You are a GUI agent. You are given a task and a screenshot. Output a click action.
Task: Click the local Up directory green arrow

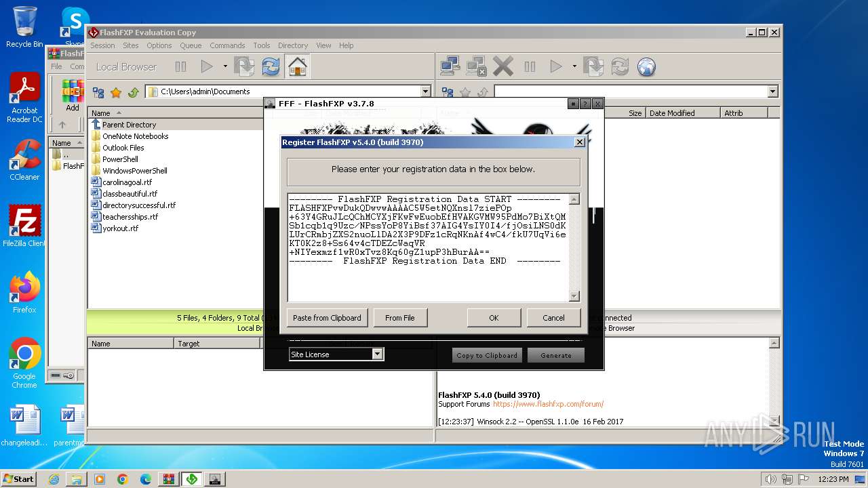134,92
